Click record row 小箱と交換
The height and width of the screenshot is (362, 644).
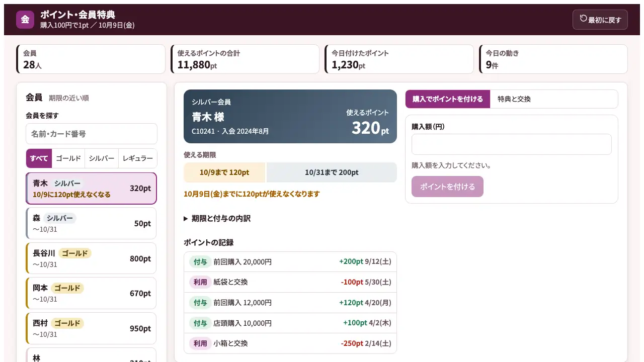coord(290,343)
